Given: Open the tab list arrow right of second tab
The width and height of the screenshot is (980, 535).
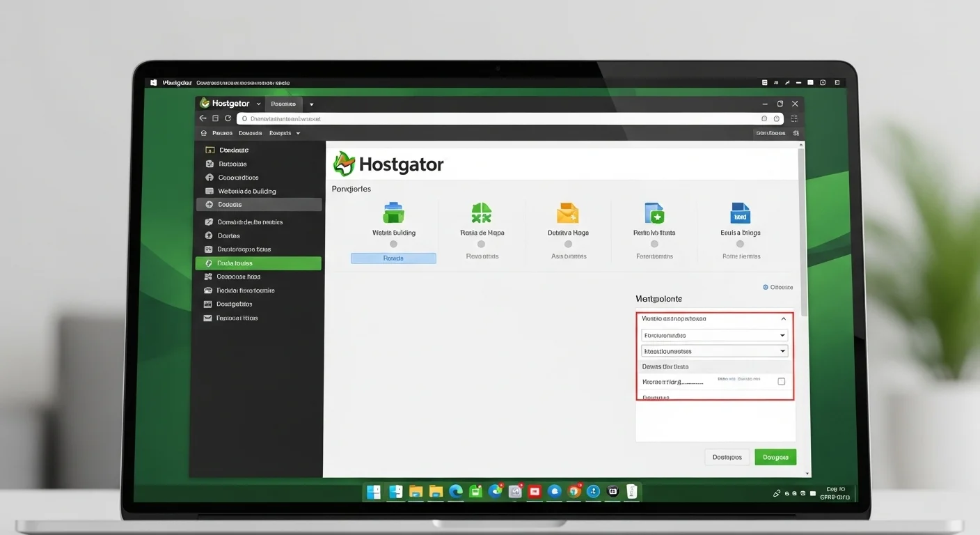Looking at the screenshot, I should click(311, 104).
